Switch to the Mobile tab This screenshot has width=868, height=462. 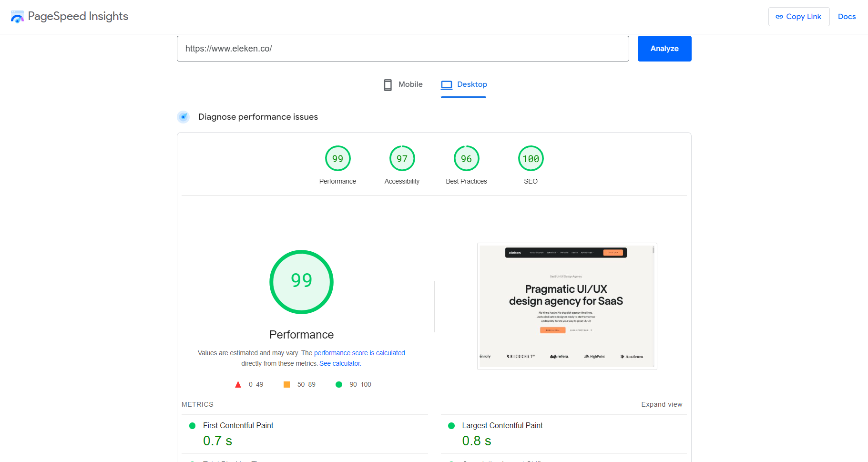(403, 84)
